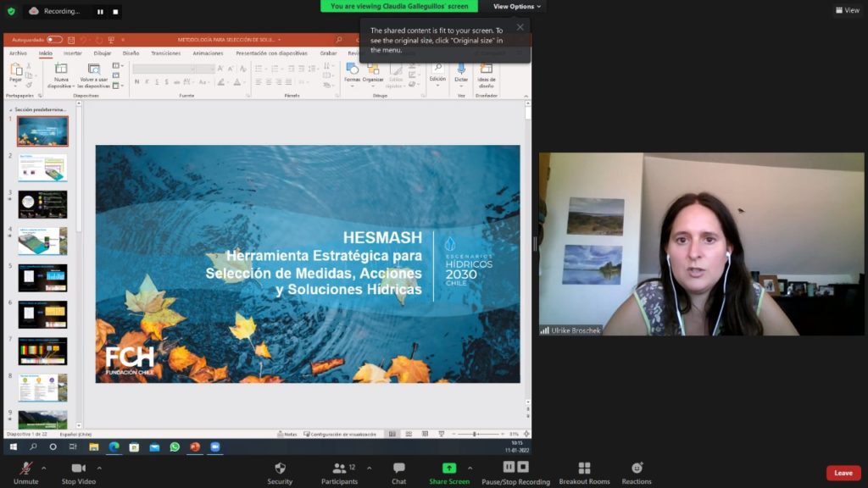Open Breakout Rooms
This screenshot has width=868, height=488.
click(x=584, y=469)
